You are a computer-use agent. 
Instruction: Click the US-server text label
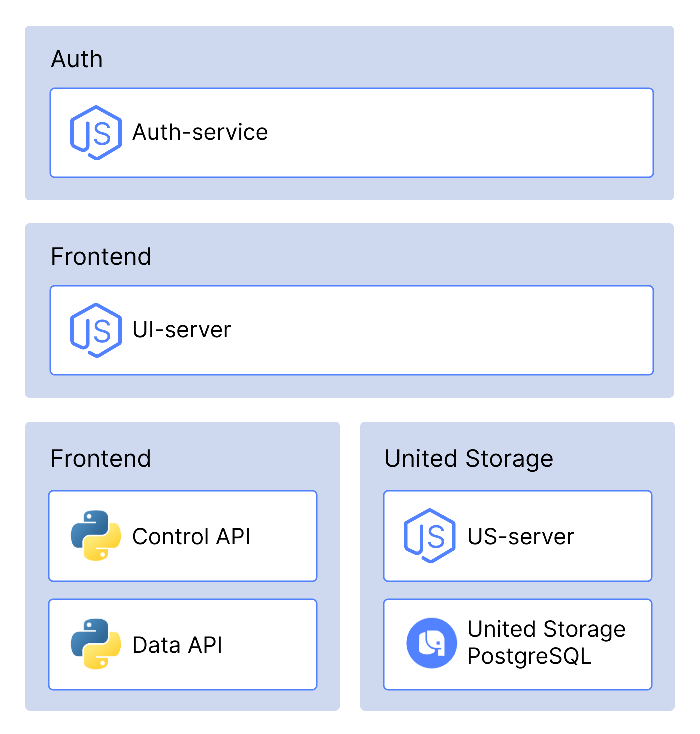coord(520,537)
